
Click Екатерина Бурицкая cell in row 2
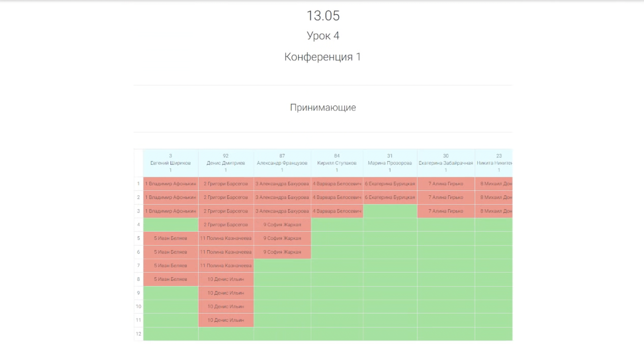click(x=390, y=197)
